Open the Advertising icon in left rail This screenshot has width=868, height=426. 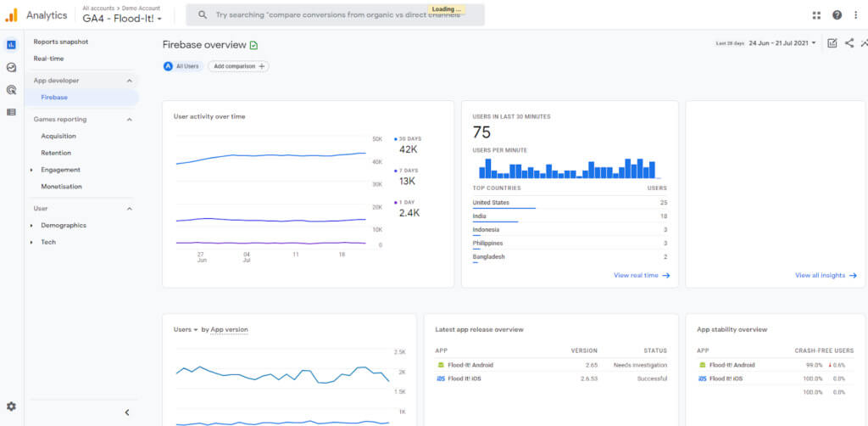coord(11,89)
